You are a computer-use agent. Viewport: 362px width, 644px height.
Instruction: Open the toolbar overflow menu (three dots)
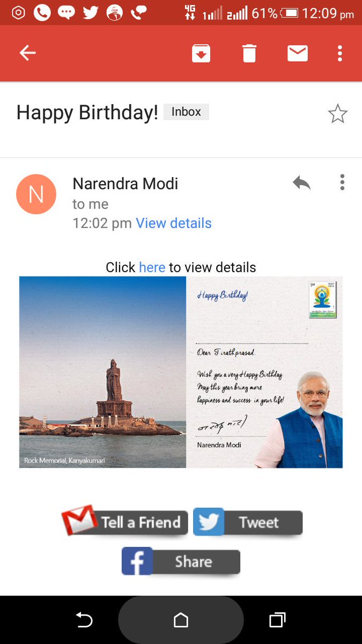[339, 53]
